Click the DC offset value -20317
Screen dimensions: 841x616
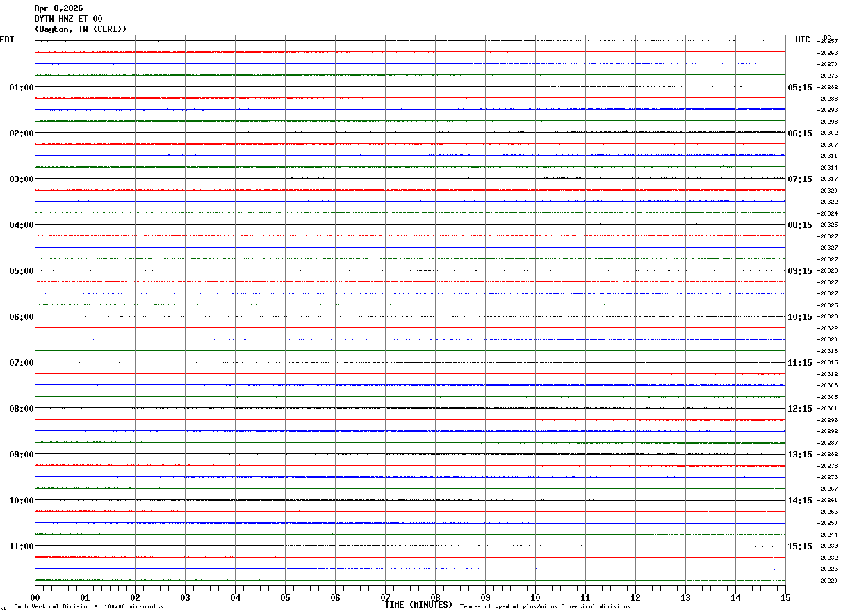828,179
